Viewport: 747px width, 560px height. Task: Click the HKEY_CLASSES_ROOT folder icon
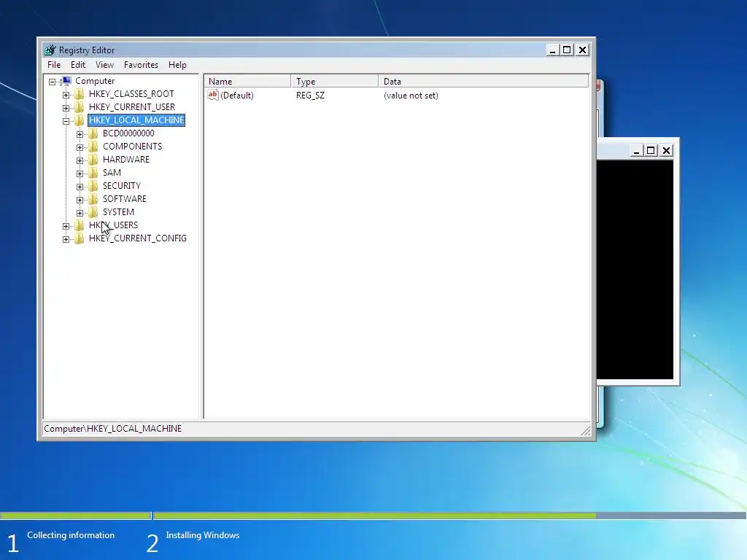(80, 94)
